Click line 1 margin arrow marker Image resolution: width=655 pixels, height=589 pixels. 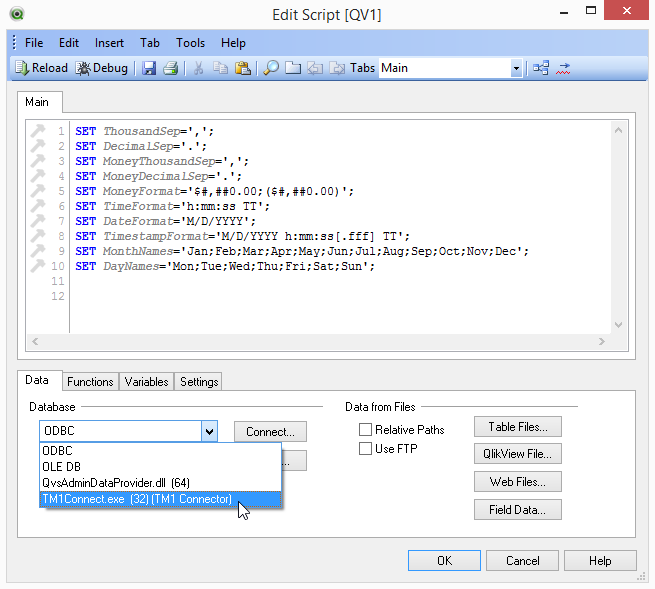pyautogui.click(x=38, y=131)
